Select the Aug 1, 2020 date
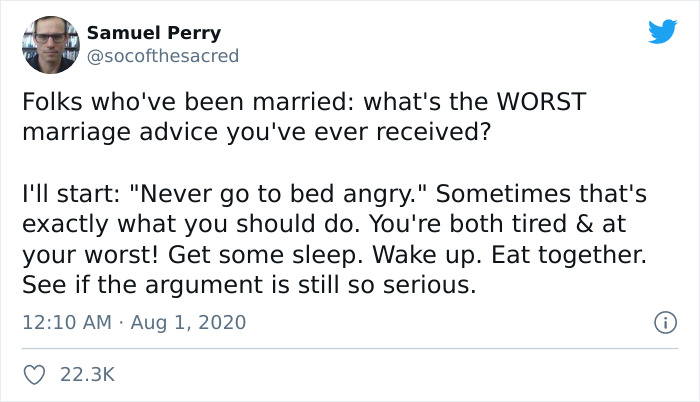The height and width of the screenshot is (402, 700). (x=188, y=322)
